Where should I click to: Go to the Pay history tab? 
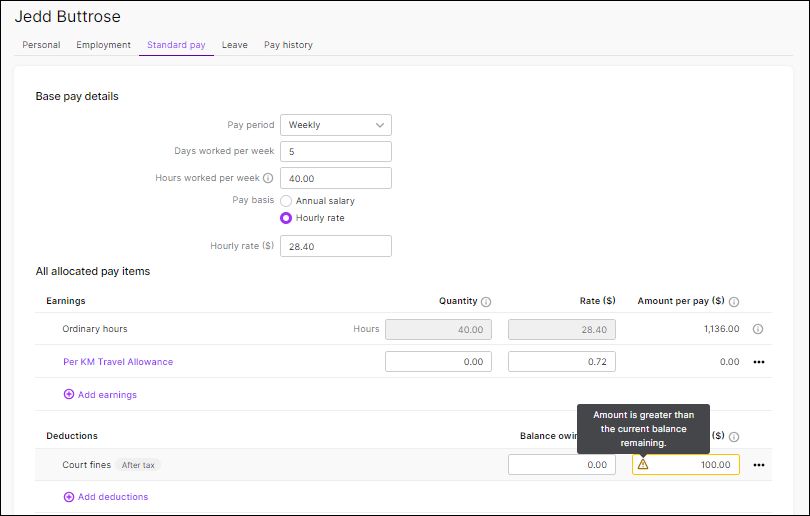tap(288, 45)
